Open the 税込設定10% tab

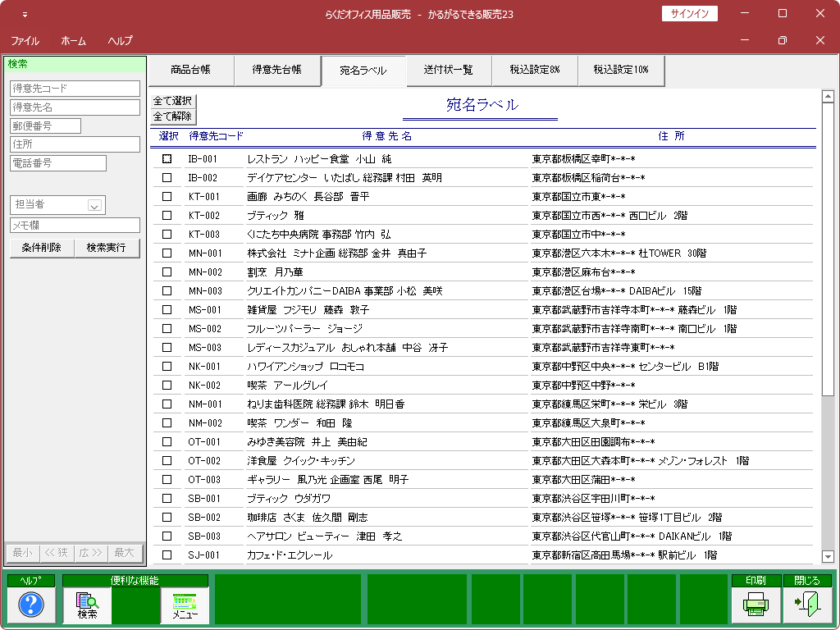[x=621, y=71]
